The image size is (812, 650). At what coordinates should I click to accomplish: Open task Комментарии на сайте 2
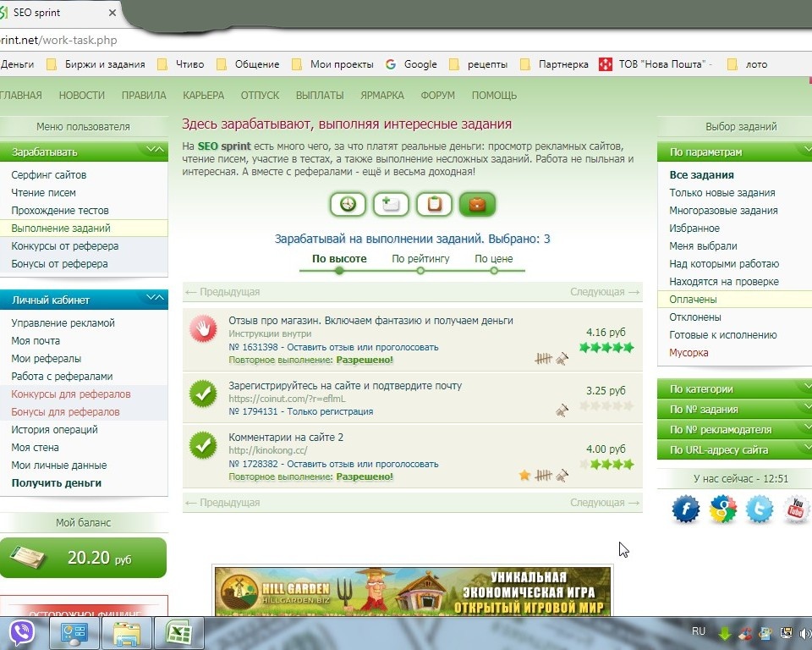pyautogui.click(x=286, y=437)
